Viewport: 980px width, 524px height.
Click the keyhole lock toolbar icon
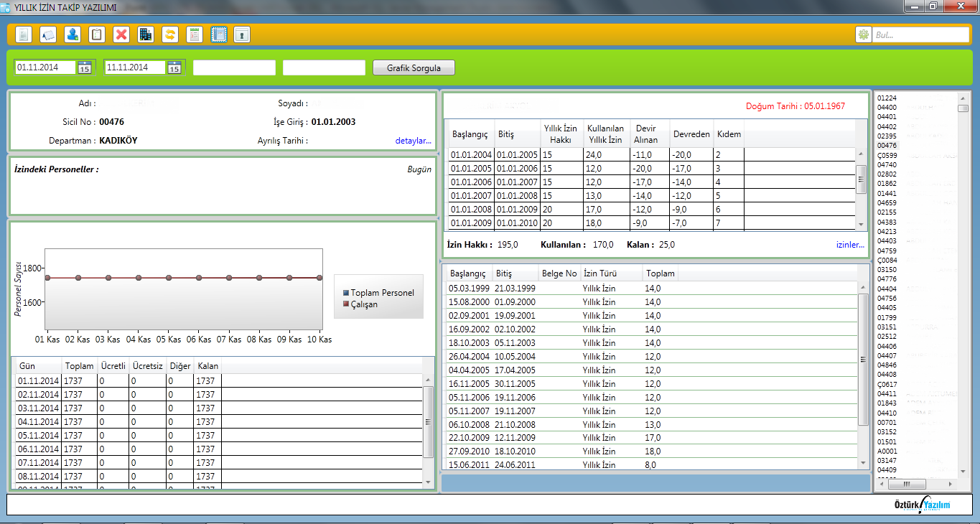[242, 34]
